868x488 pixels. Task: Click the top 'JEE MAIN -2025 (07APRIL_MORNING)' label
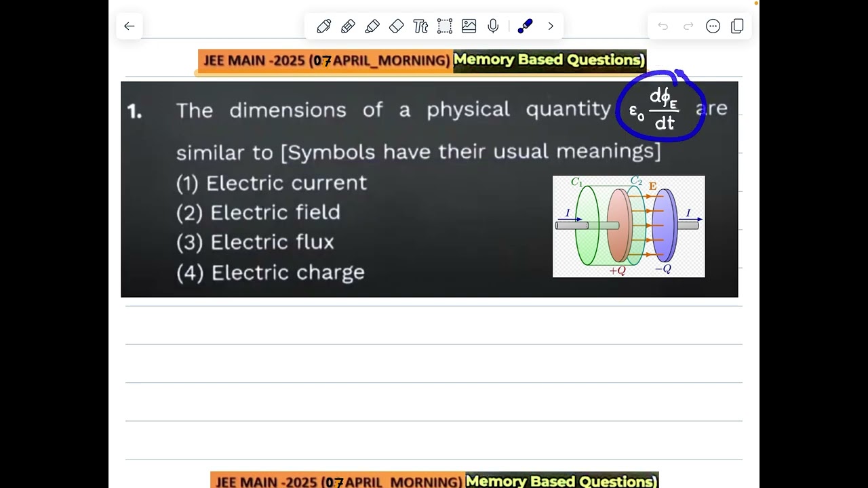326,61
